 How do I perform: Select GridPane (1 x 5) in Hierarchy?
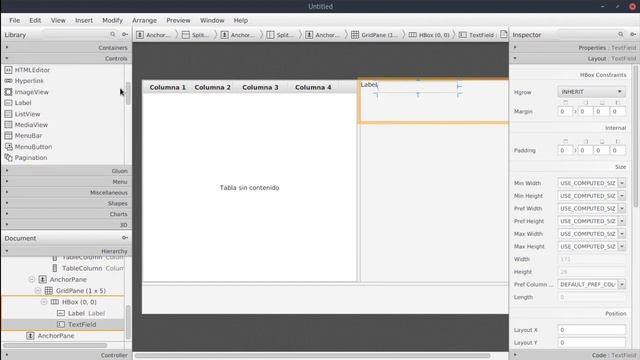(80, 291)
